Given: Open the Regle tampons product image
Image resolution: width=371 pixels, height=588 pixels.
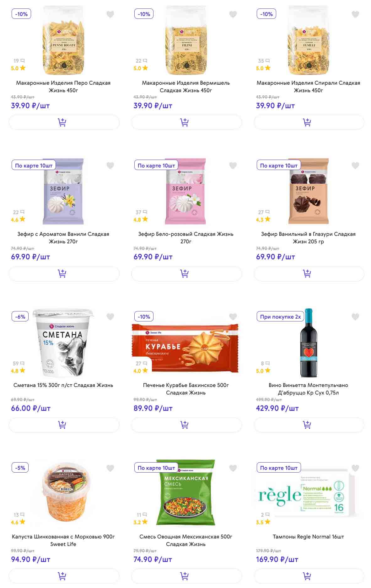Looking at the screenshot, I should [x=308, y=494].
